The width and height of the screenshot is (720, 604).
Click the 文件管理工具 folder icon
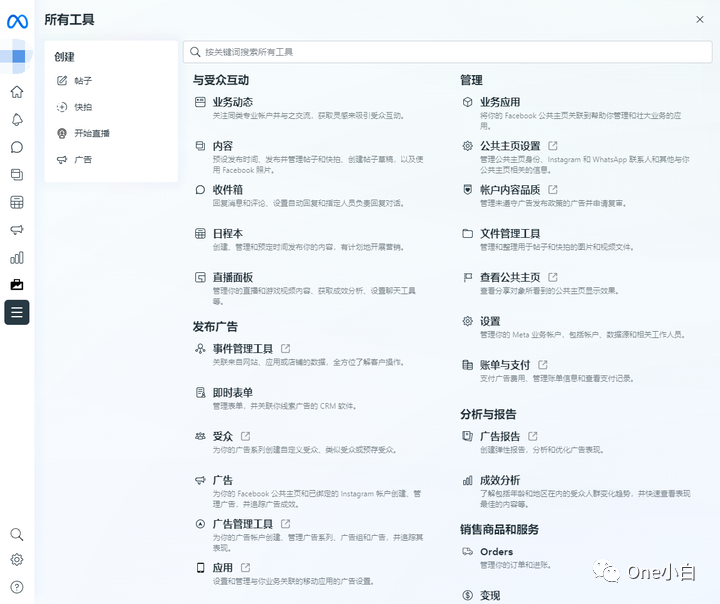[467, 233]
